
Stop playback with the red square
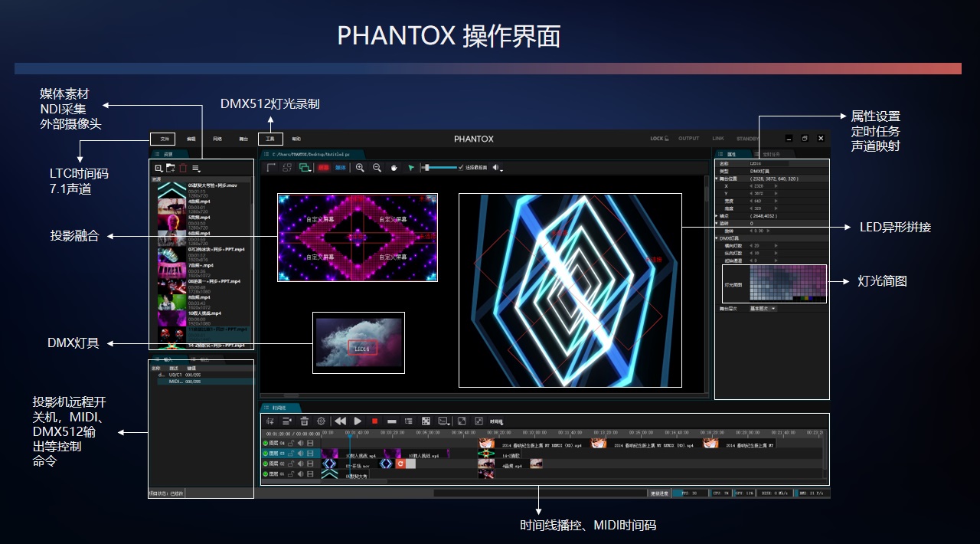375,421
